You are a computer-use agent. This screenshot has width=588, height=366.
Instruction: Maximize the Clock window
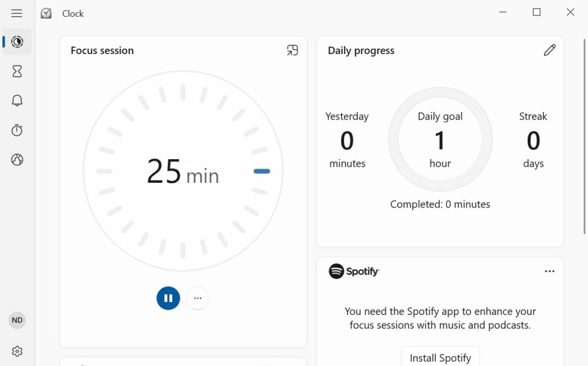coord(536,13)
